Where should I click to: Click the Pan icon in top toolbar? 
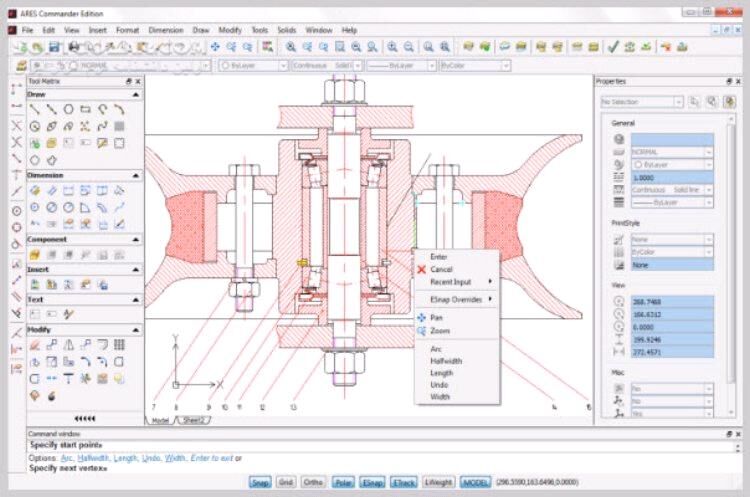coord(215,47)
